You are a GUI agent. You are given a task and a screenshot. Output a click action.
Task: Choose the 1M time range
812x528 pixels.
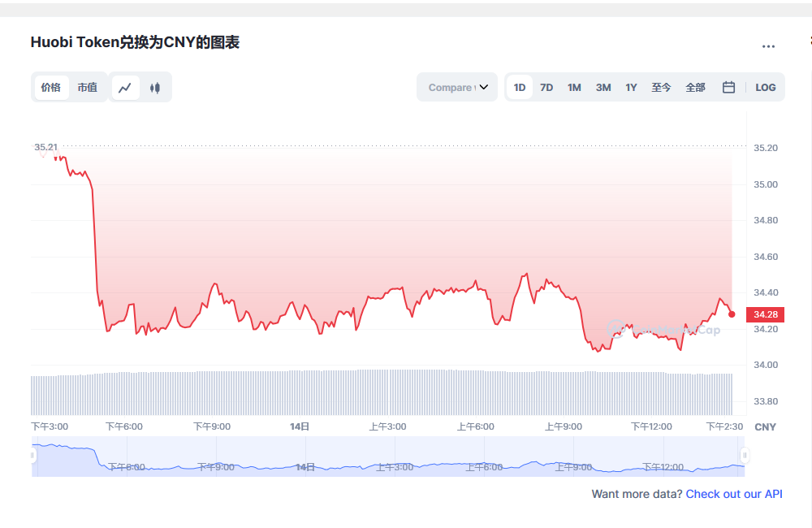coord(574,88)
